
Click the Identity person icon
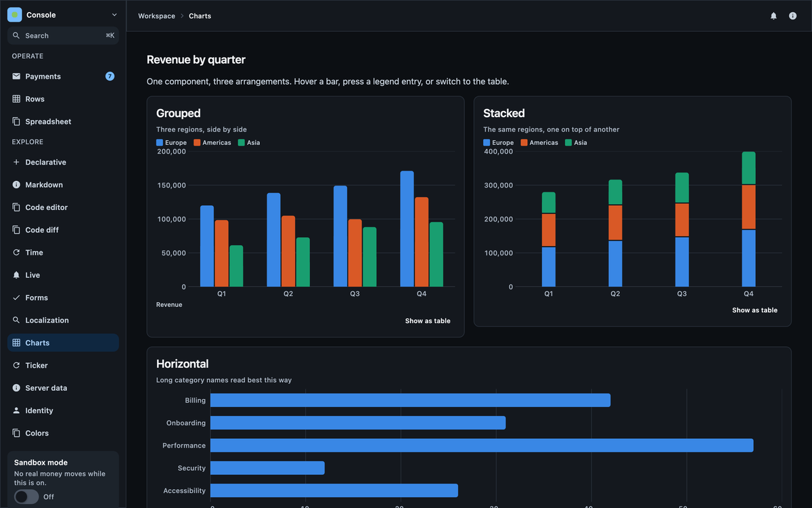click(16, 410)
